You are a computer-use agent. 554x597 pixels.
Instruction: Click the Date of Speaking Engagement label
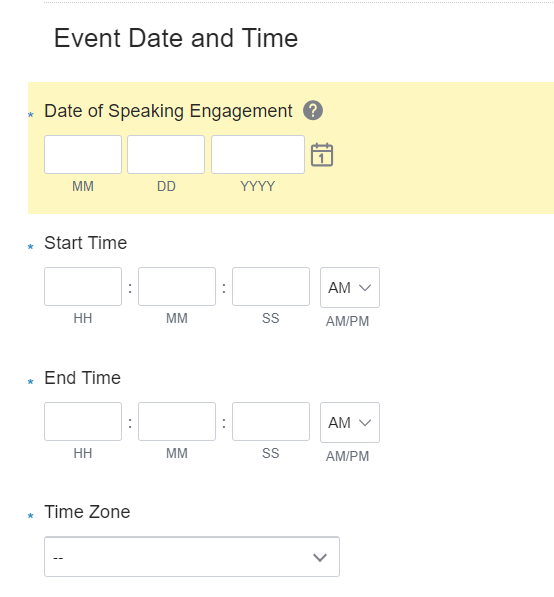pos(168,111)
